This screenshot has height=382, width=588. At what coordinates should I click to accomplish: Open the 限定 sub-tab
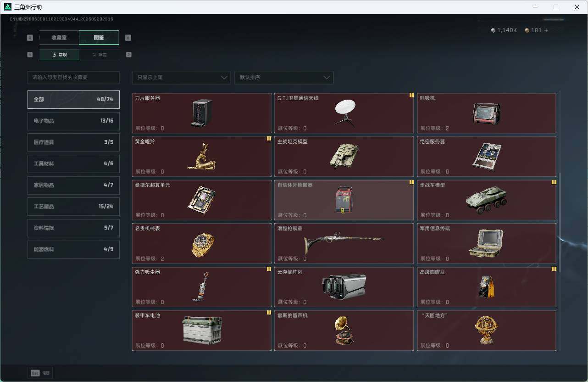click(x=99, y=55)
